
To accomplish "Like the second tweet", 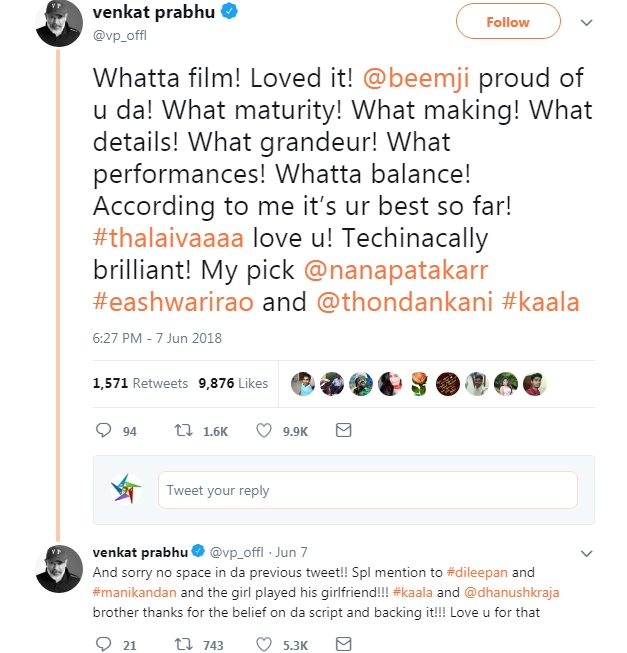I will click(x=265, y=645).
